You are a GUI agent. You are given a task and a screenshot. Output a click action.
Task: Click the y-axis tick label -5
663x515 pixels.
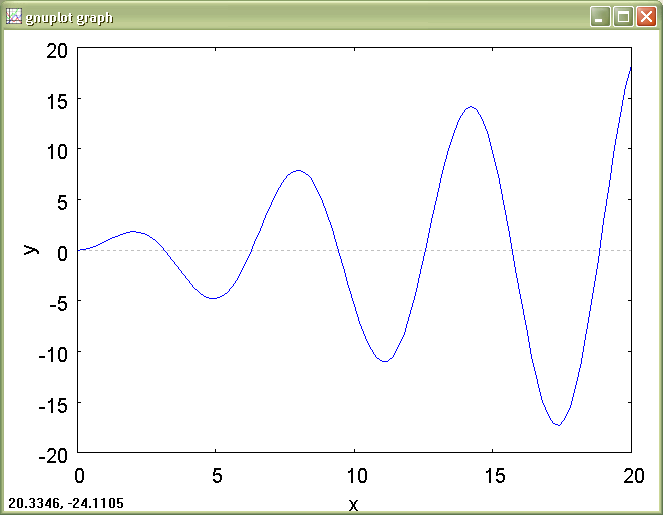58,304
